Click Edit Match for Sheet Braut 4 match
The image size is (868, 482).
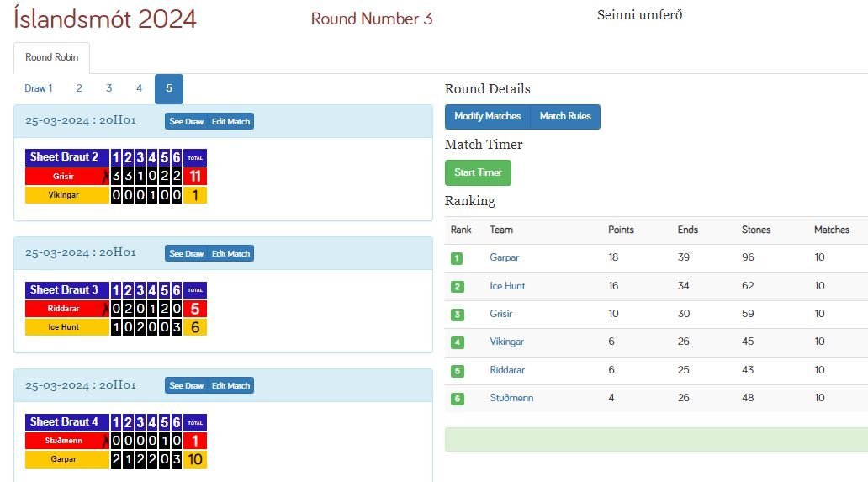[x=230, y=386]
